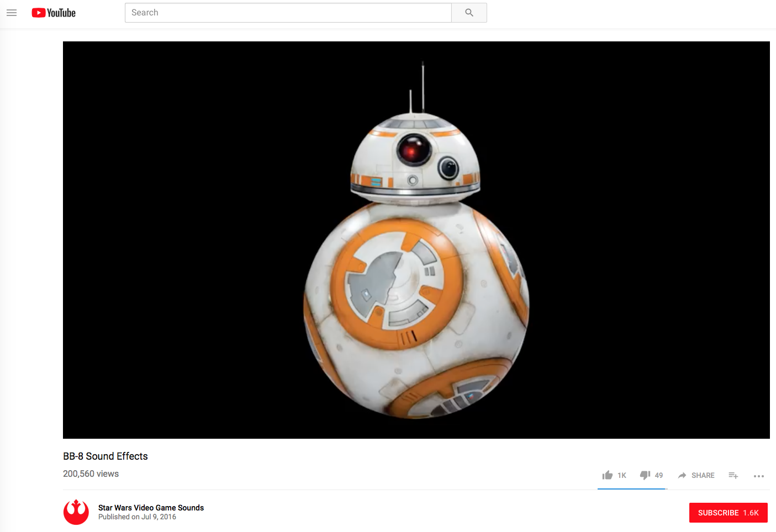The height and width of the screenshot is (532, 776).
Task: Click the Published on Jul 9, 2016 text
Action: [x=137, y=517]
